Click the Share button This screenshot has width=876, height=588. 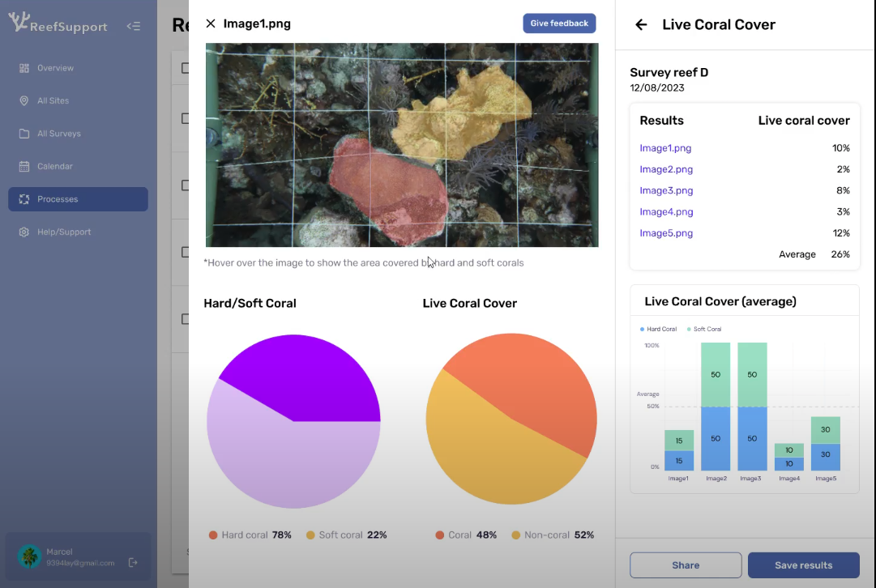click(x=686, y=565)
